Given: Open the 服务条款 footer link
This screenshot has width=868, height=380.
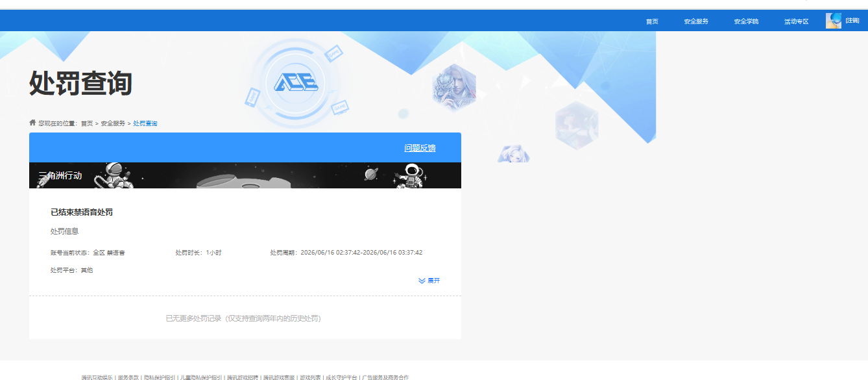Looking at the screenshot, I should click(x=128, y=377).
